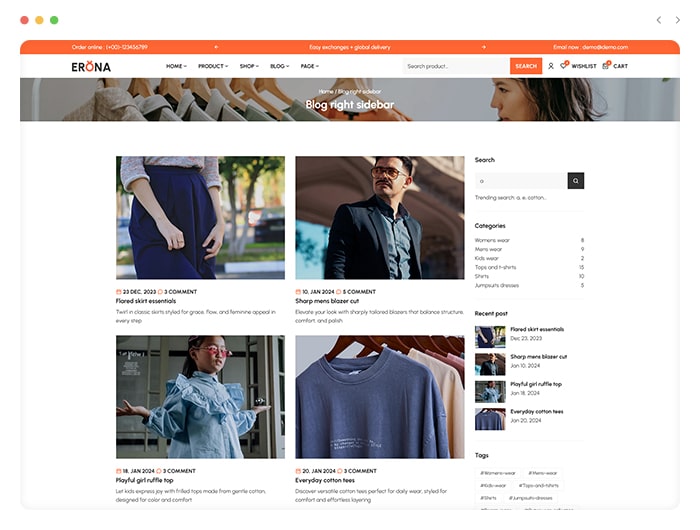Open Sharp mens blazer cut recent post thumbnail
The image size is (700, 530).
490,364
